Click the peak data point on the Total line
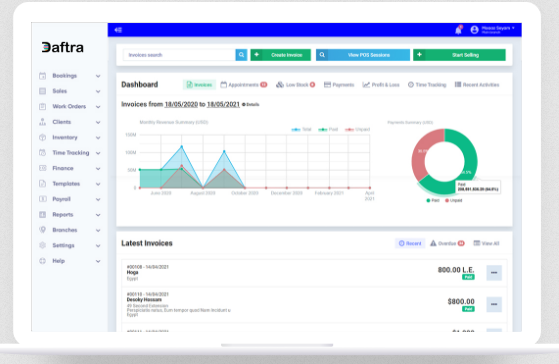This screenshot has height=364, width=559. pos(182,147)
